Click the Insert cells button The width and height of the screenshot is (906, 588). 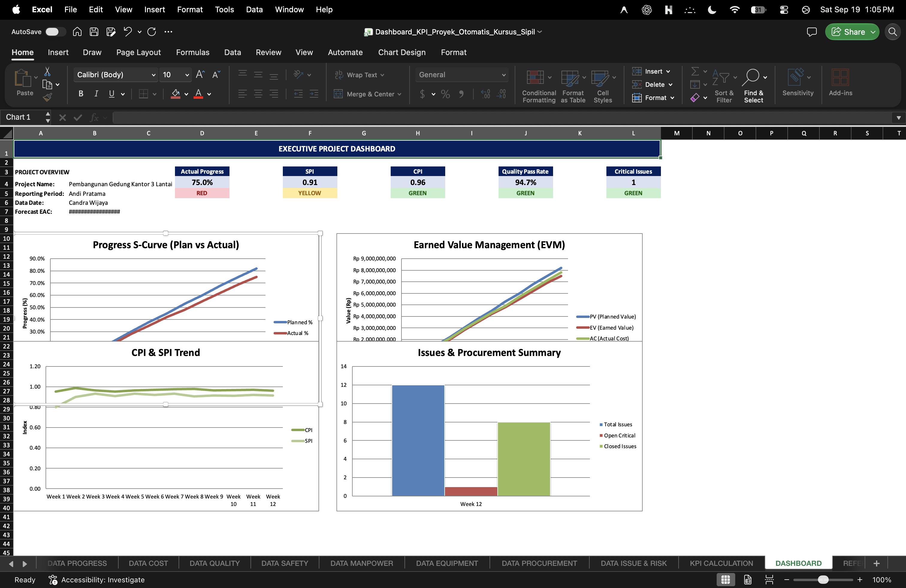point(651,71)
